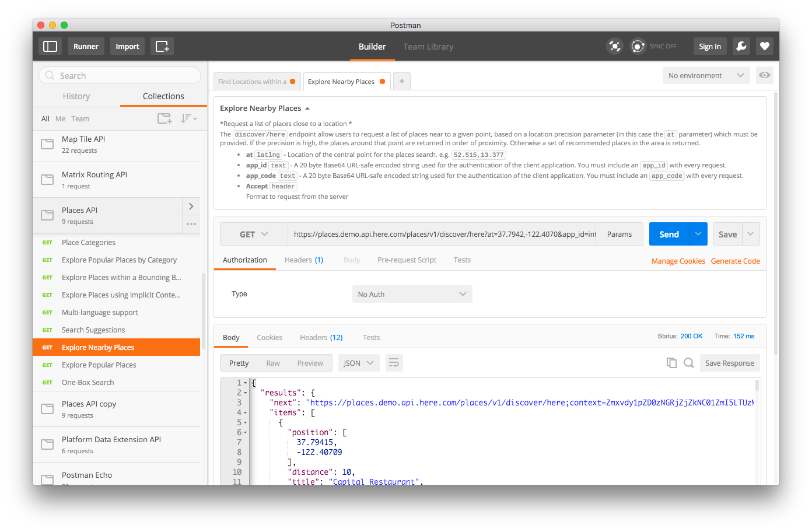Open a new window with plus icon
812x532 pixels.
click(x=162, y=46)
